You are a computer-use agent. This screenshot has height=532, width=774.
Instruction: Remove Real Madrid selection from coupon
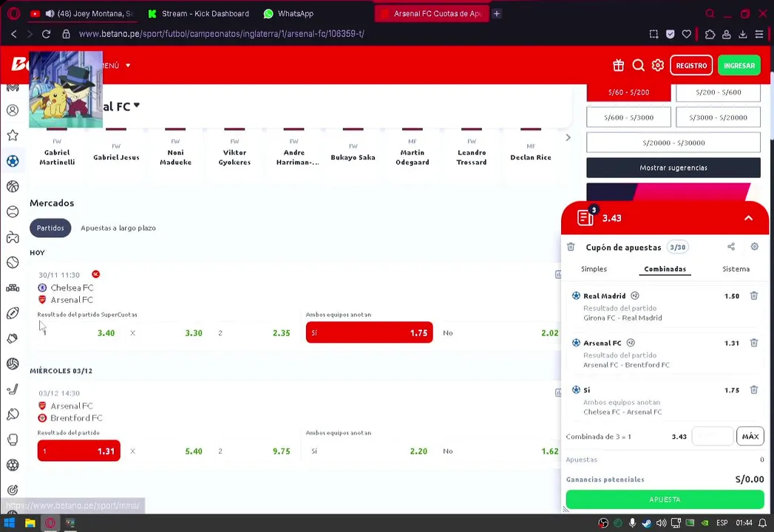[x=754, y=296]
